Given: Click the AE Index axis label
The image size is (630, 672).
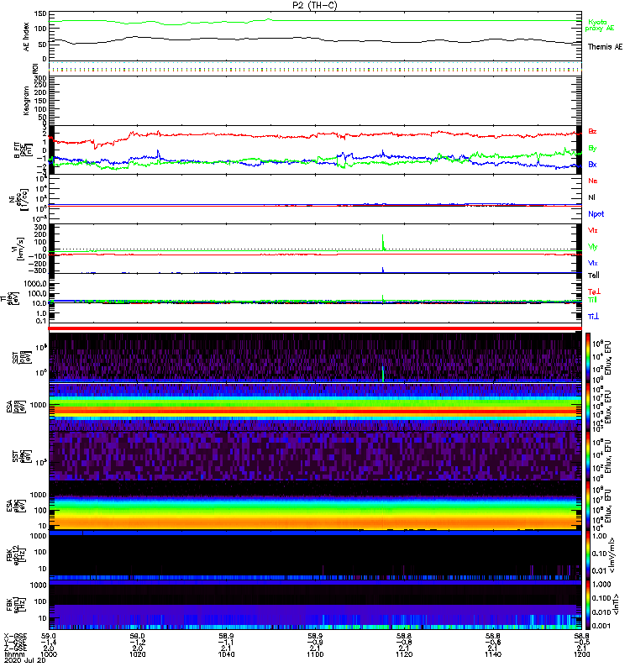Looking at the screenshot, I should [27, 37].
